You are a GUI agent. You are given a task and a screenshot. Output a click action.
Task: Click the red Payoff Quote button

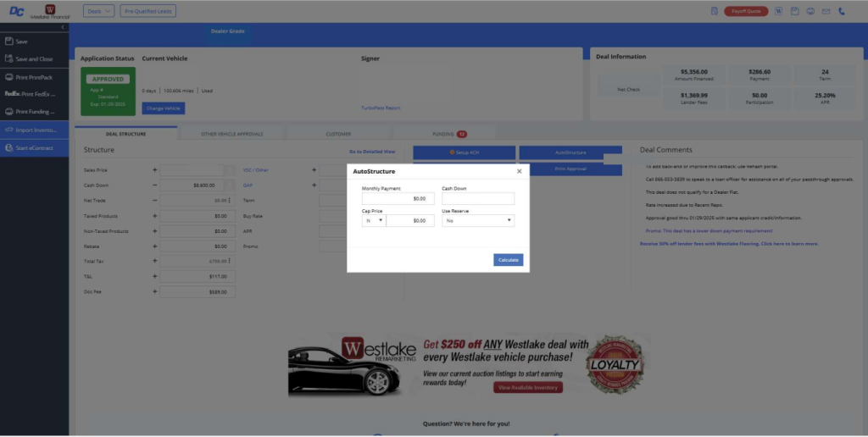746,11
